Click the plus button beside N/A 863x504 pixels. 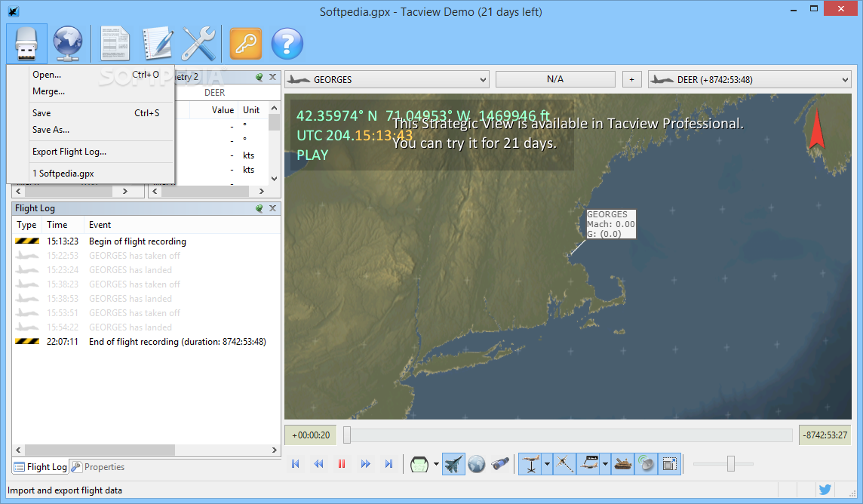coord(632,80)
